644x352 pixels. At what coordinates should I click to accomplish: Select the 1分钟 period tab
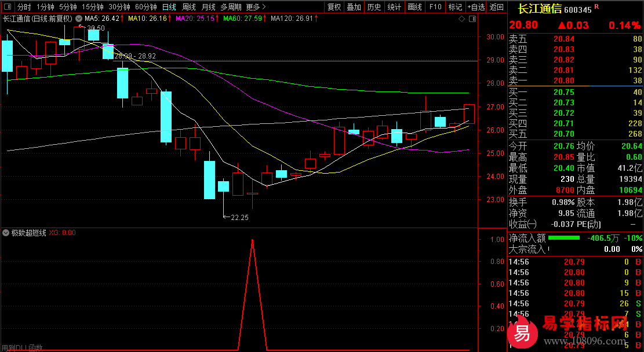pyautogui.click(x=45, y=7)
